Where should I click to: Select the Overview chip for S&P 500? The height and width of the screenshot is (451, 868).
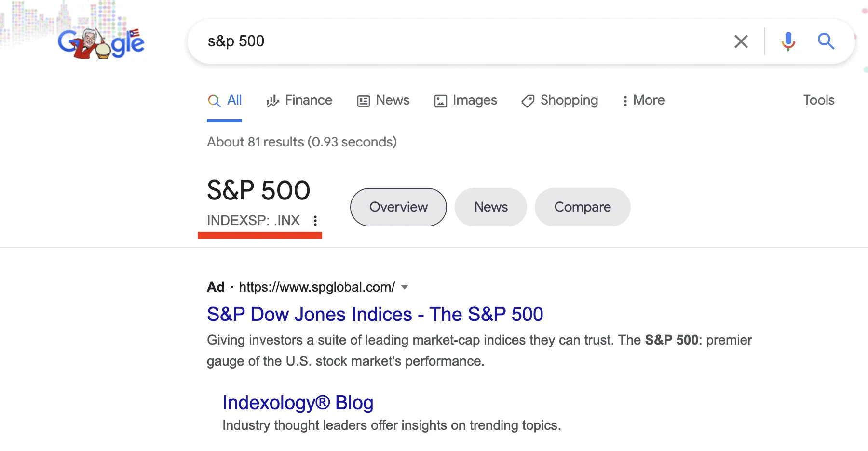[398, 207]
